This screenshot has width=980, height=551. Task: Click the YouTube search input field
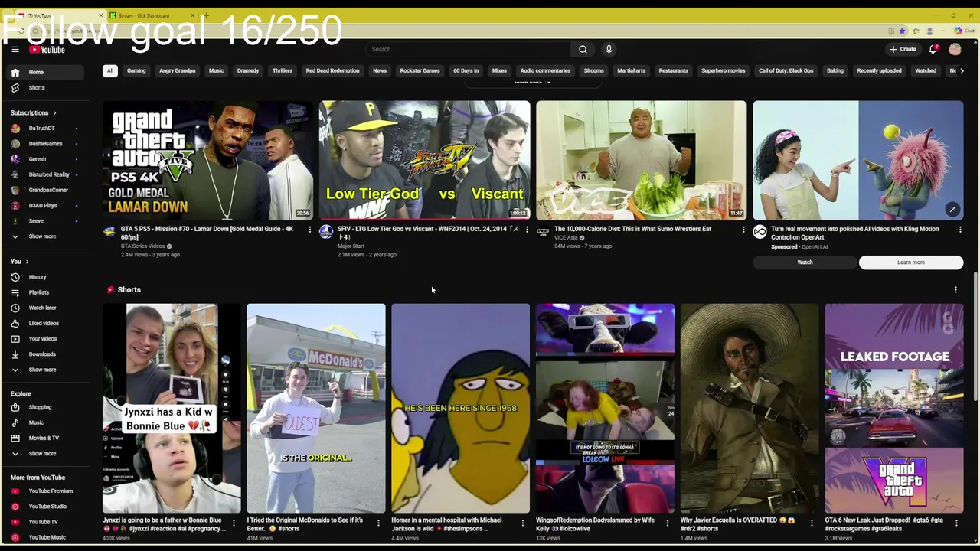tap(469, 49)
